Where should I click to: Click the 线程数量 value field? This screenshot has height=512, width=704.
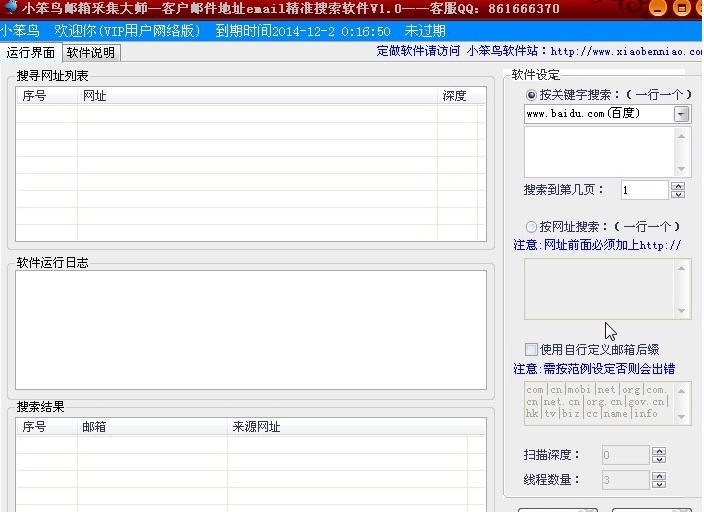tap(625, 480)
